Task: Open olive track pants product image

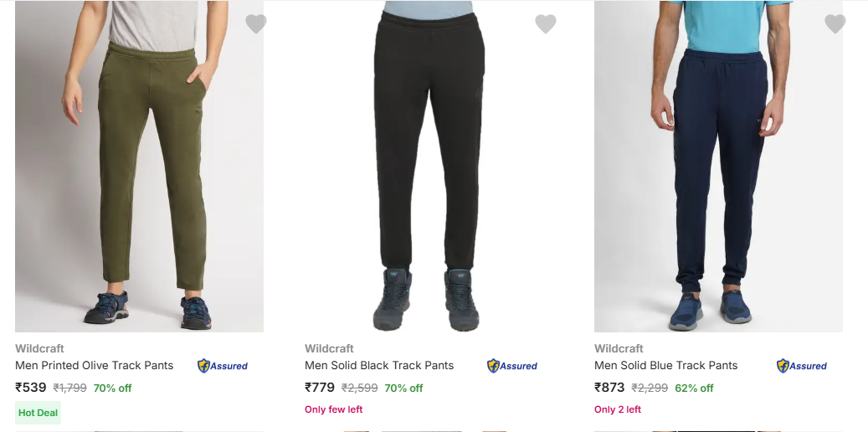Action: (x=139, y=167)
